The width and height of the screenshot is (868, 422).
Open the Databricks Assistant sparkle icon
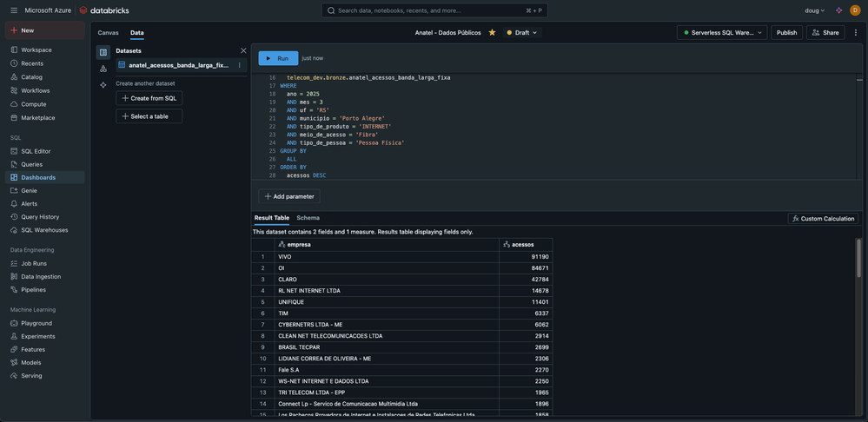(838, 10)
